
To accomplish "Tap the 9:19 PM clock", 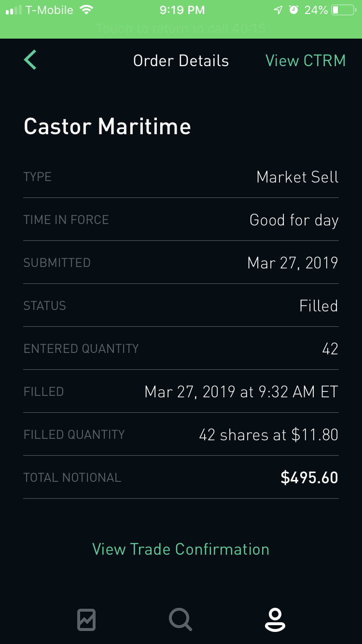I will pos(181,10).
